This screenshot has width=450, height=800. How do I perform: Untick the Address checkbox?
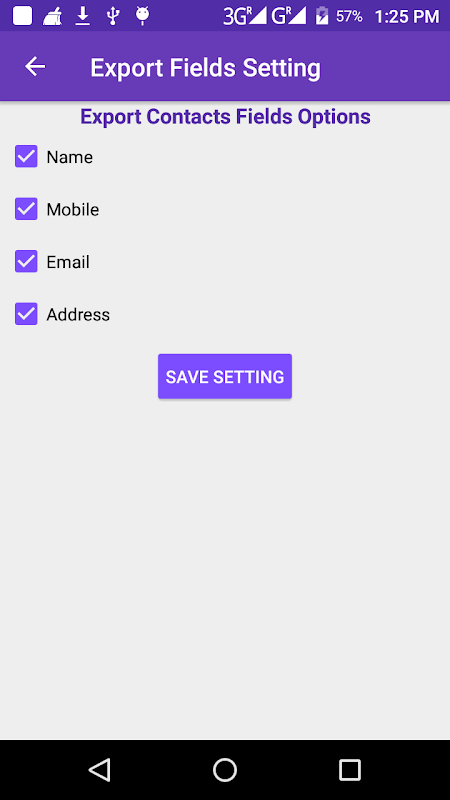point(26,314)
